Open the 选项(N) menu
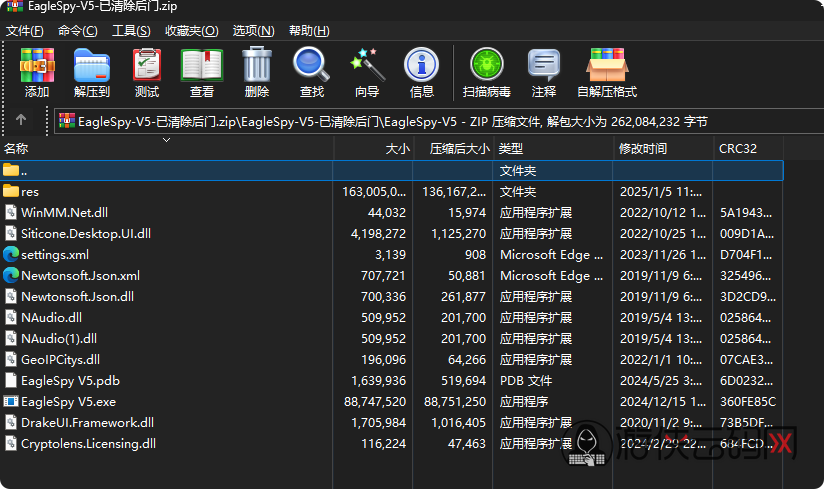824x489 pixels. (x=253, y=31)
